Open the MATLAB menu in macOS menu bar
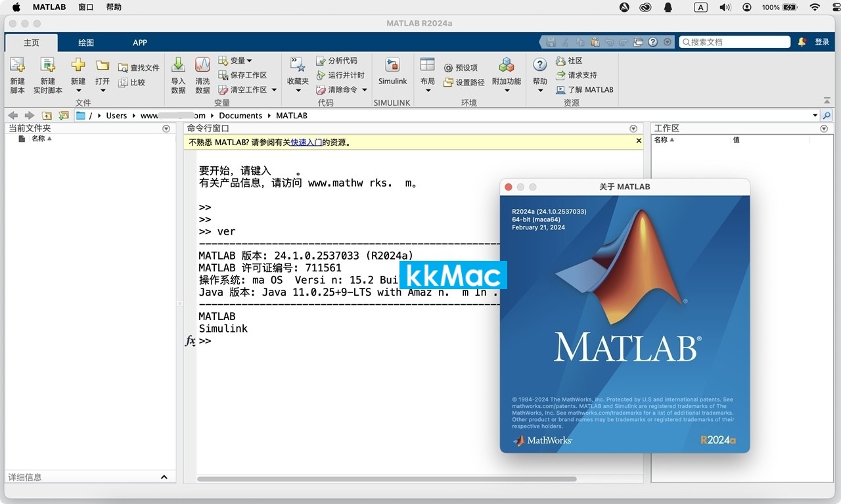 [49, 7]
